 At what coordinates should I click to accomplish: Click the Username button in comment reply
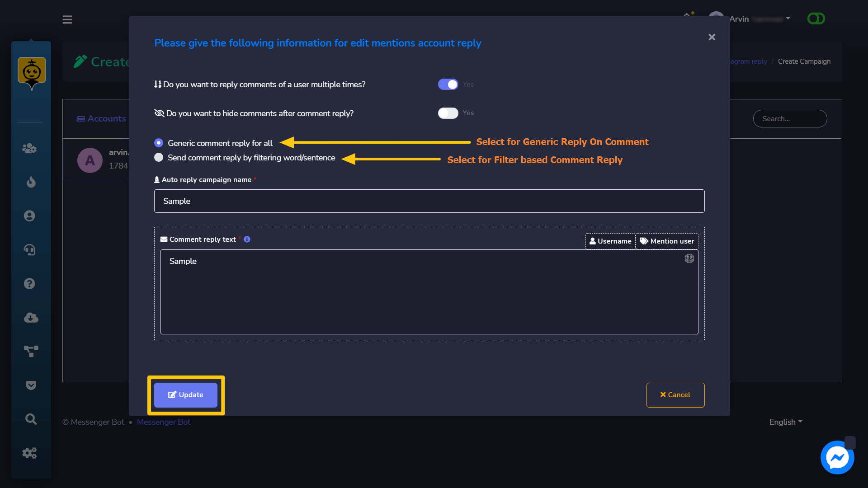tap(610, 241)
